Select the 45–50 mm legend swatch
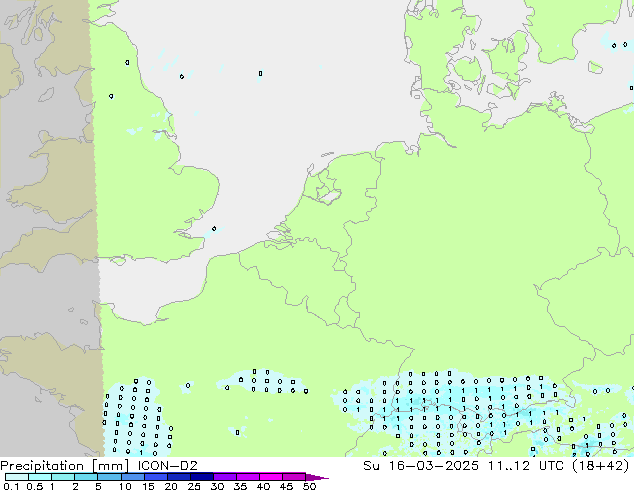634x490 pixels. click(294, 477)
